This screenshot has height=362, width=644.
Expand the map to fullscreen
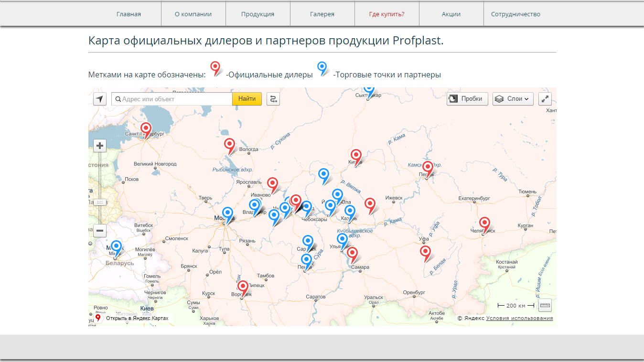click(545, 99)
